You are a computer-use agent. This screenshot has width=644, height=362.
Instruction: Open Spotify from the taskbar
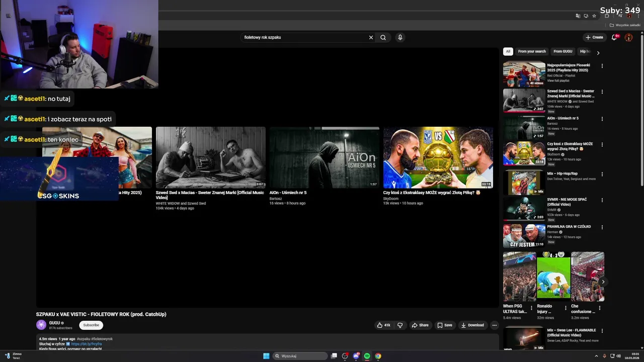pyautogui.click(x=367, y=356)
